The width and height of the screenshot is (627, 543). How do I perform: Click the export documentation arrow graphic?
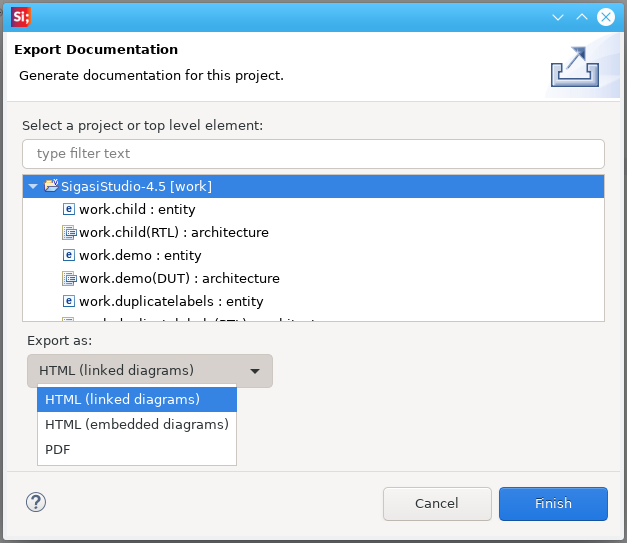coord(575,66)
